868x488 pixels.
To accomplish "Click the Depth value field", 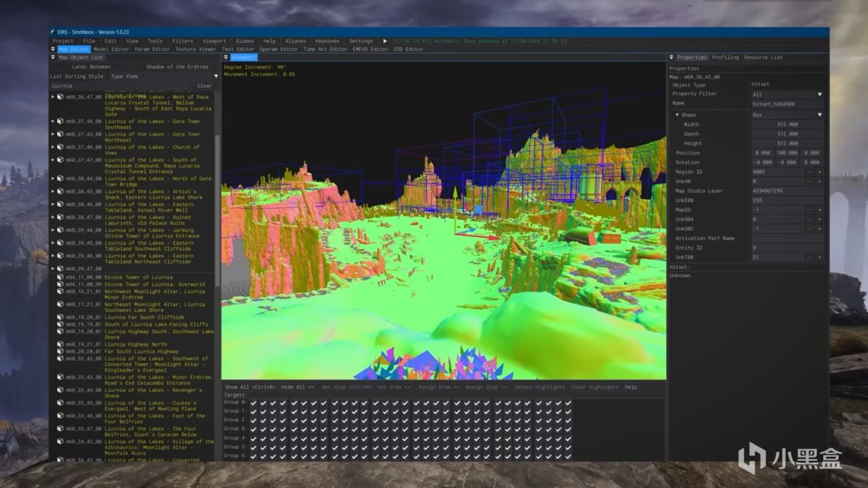I will pyautogui.click(x=787, y=134).
